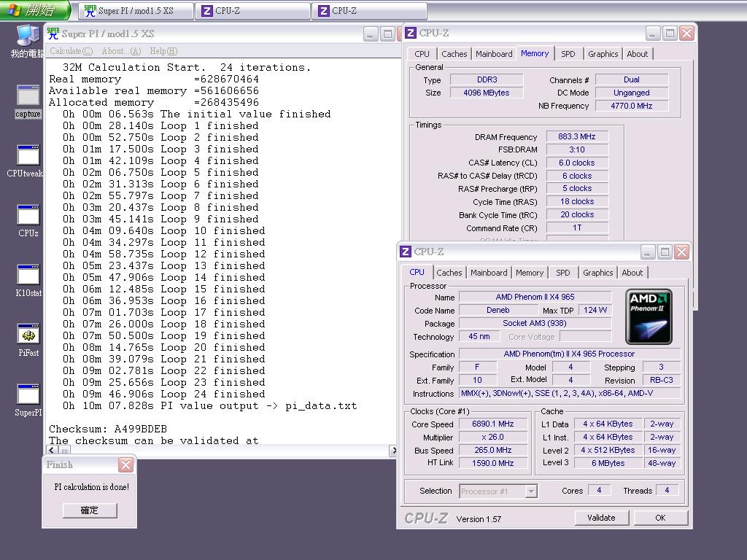
Task: Click the Loop 24 finished line
Action: click(163, 394)
